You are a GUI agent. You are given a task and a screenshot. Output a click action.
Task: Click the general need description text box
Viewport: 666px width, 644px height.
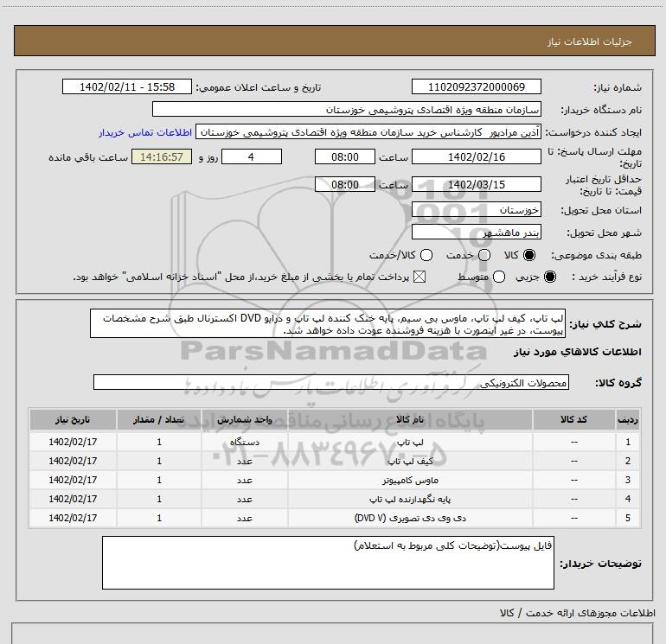click(x=328, y=323)
